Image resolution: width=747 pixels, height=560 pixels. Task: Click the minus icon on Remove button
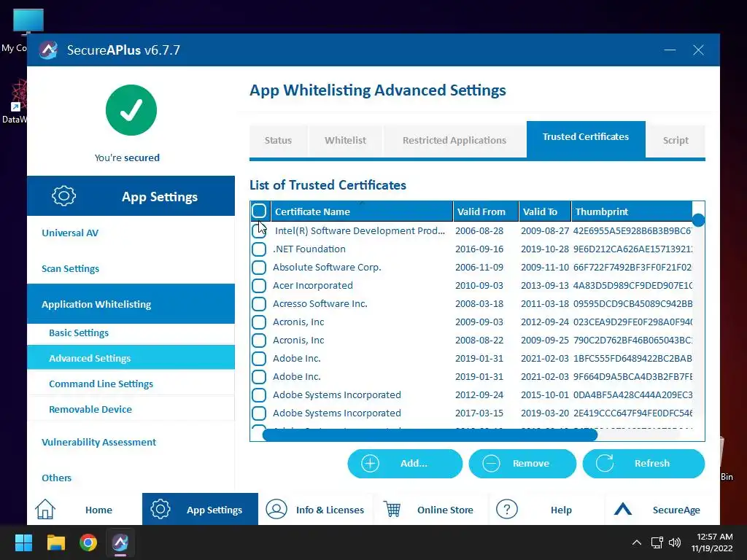[491, 463]
